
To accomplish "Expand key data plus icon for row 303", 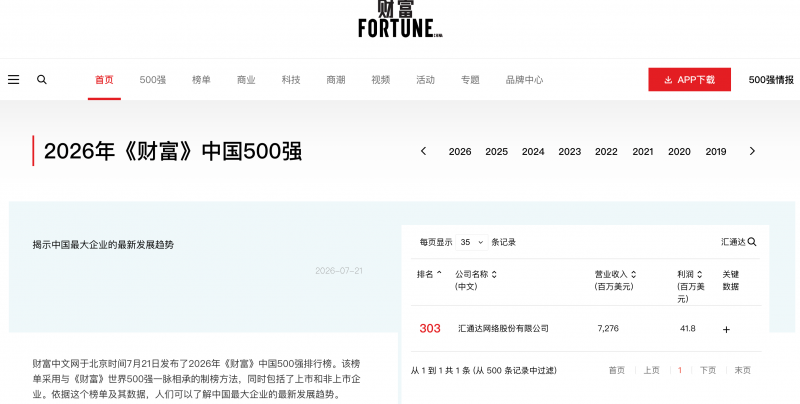I will pos(726,330).
